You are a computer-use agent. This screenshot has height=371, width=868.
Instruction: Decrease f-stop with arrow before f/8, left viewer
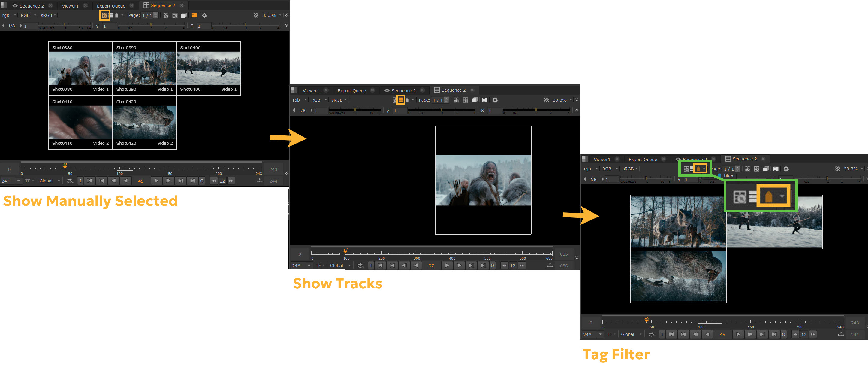(x=3, y=26)
